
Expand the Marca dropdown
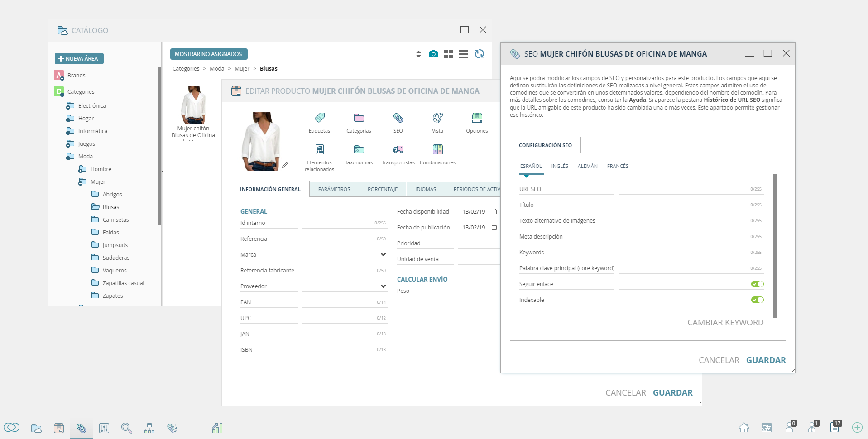tap(383, 255)
